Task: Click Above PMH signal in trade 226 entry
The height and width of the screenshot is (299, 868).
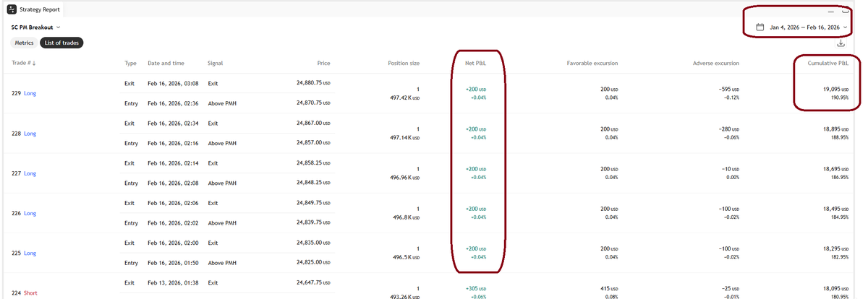Action: point(221,222)
